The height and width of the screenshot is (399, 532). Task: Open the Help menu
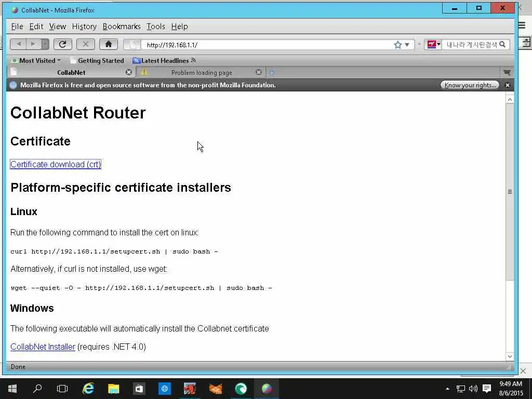click(x=179, y=26)
